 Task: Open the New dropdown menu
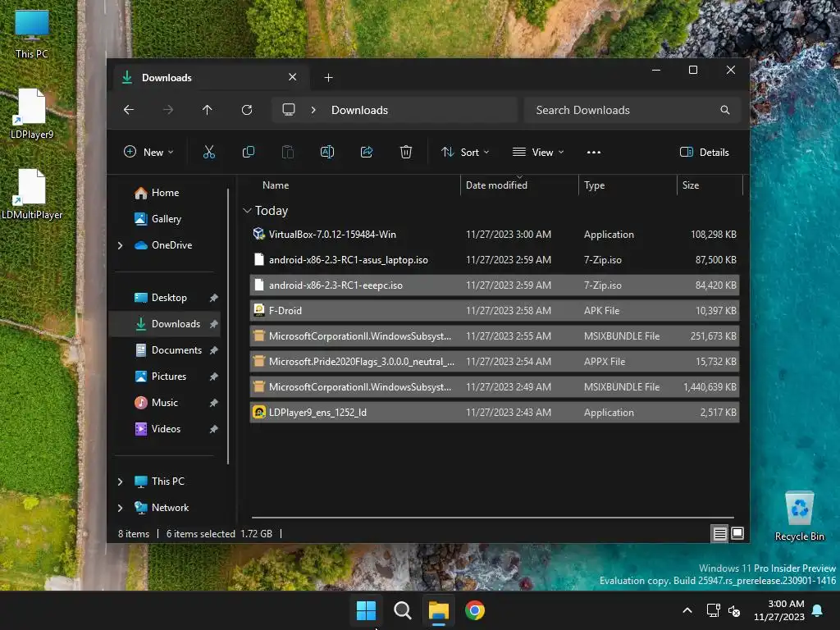[x=149, y=152]
